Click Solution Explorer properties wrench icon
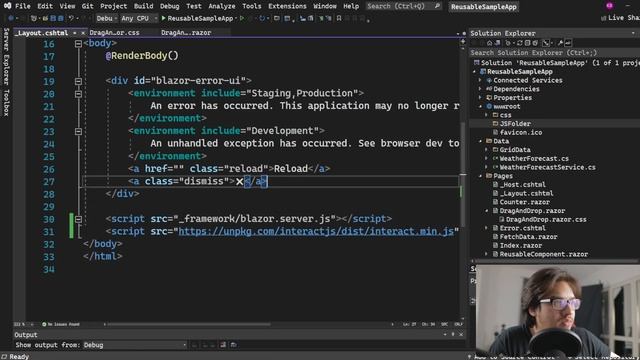The height and width of the screenshot is (360, 640). click(x=560, y=43)
